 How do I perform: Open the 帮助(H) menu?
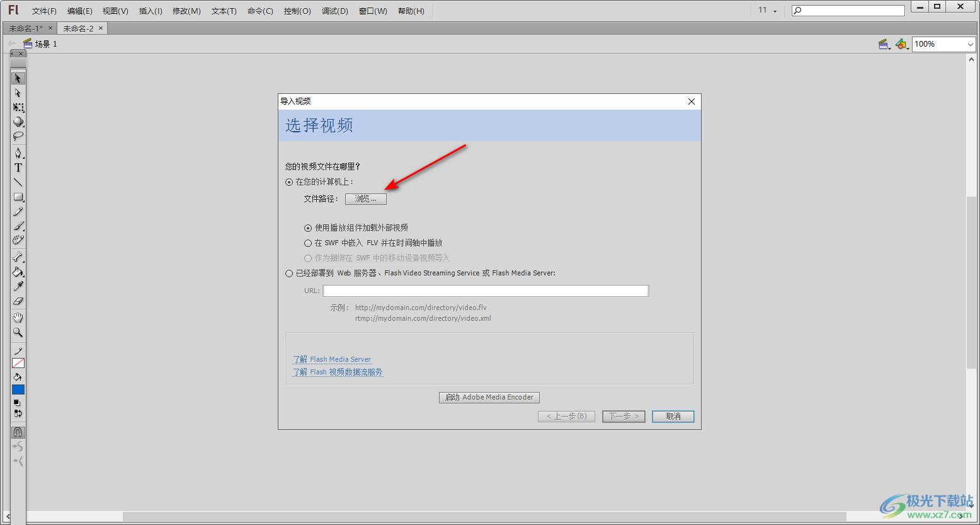[x=411, y=11]
